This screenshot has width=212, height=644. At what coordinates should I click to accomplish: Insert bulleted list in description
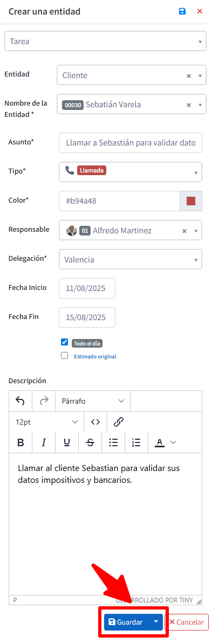pos(113,442)
